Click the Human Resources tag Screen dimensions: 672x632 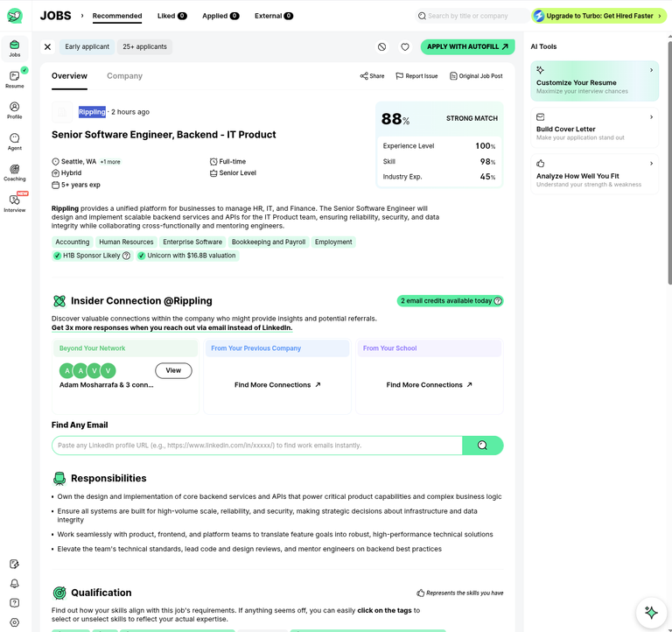point(126,242)
